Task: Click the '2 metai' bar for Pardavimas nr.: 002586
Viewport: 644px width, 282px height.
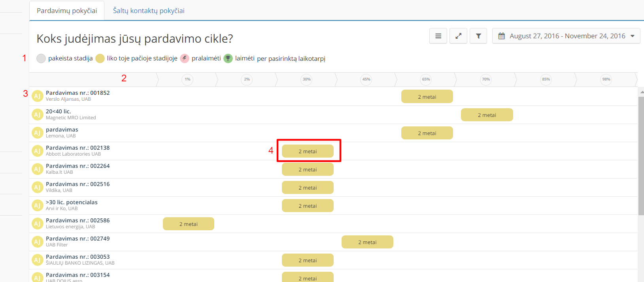Action: (x=189, y=224)
